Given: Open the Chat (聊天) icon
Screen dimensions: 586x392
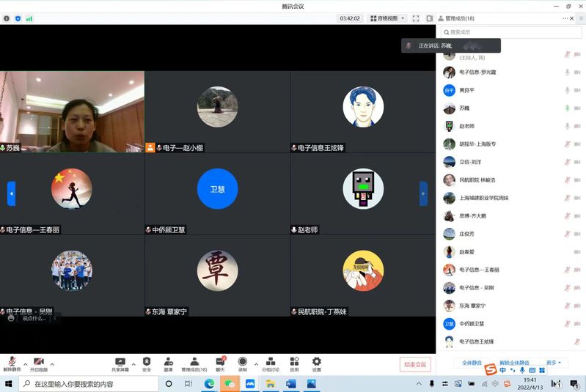Looking at the screenshot, I should (220, 362).
